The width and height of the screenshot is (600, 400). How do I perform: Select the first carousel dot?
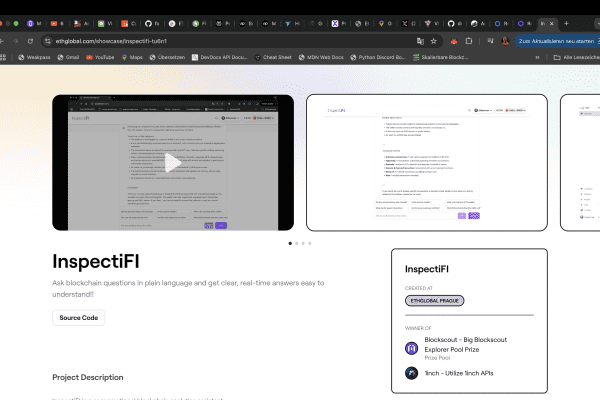[x=290, y=243]
